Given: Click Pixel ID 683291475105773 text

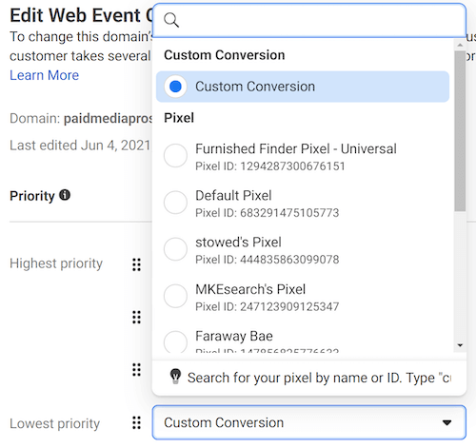Looking at the screenshot, I should [x=268, y=213].
